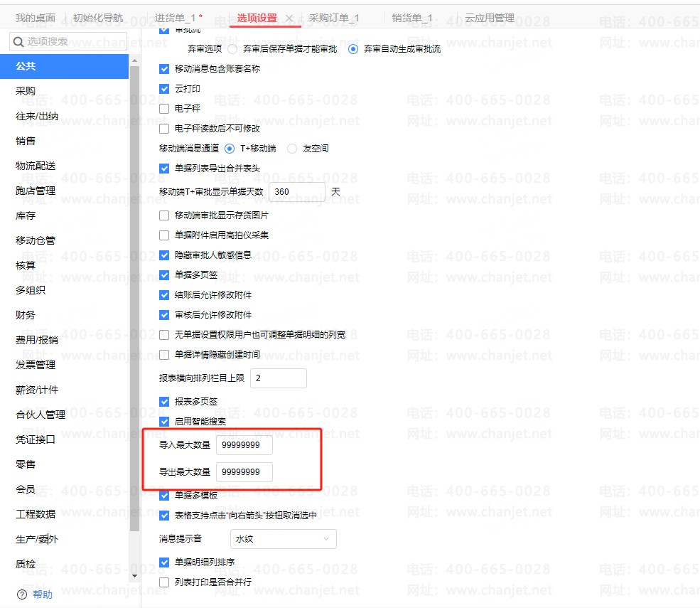Click the sidebar scroll up arrow

click(134, 60)
